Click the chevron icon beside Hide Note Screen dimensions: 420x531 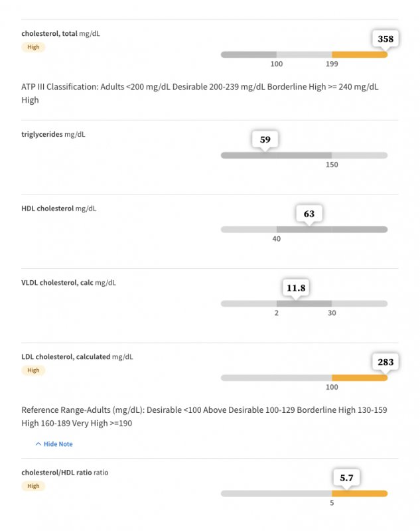click(x=38, y=444)
